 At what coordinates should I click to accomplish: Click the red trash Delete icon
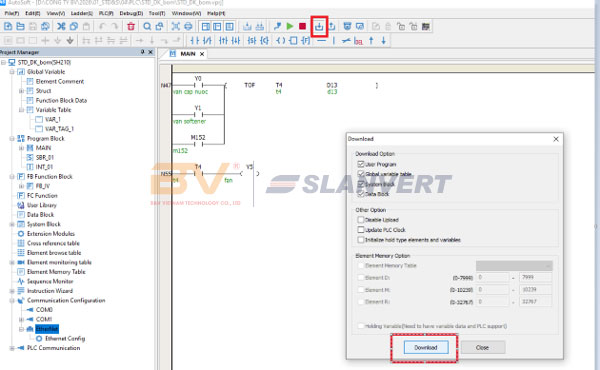click(x=131, y=26)
